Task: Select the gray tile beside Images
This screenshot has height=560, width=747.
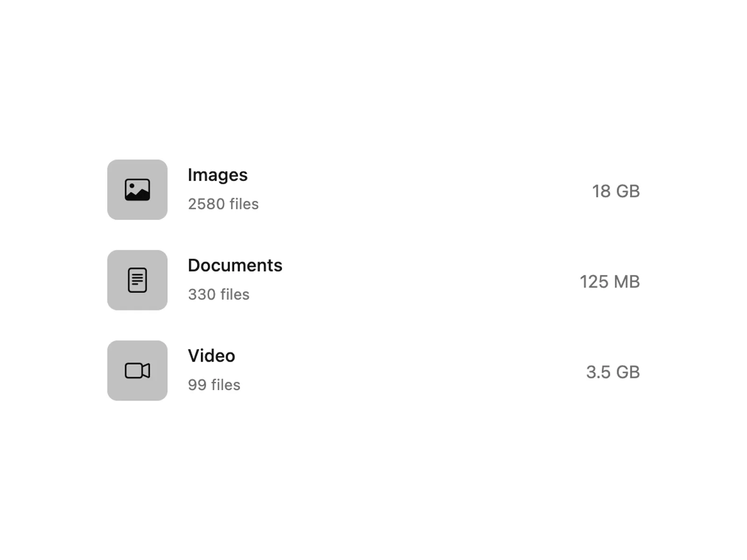Action: 137,190
